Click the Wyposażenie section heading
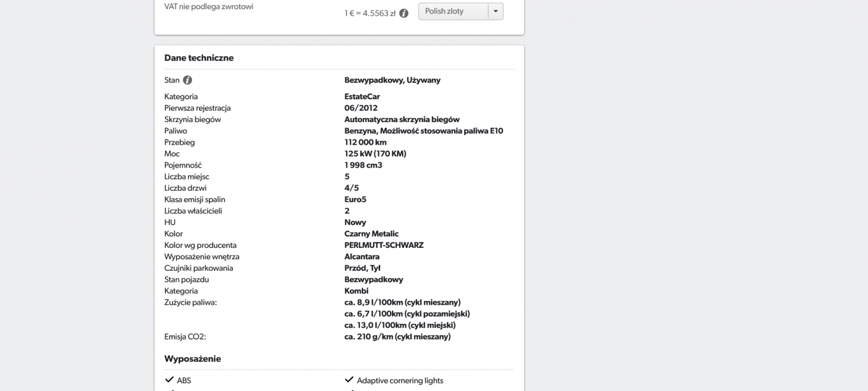 tap(193, 359)
